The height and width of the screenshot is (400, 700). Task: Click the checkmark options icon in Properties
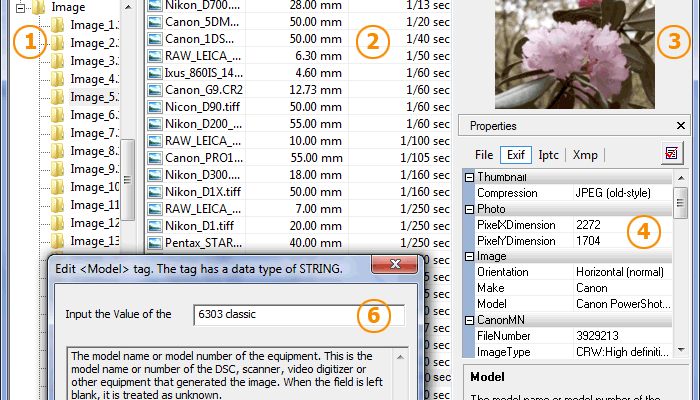pos(671,153)
